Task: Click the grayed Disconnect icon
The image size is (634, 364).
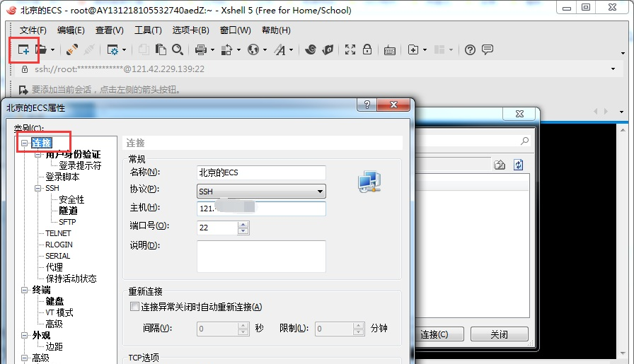Action: point(89,49)
